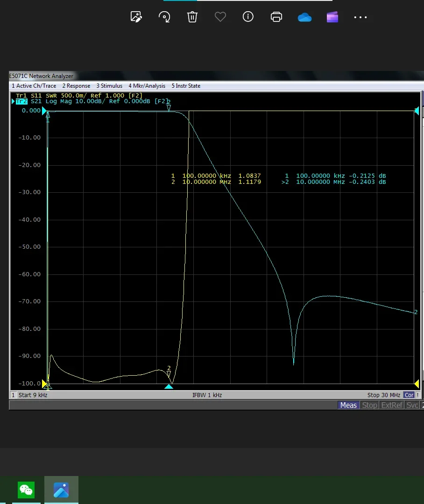The width and height of the screenshot is (424, 504).
Task: Click the Meas status indicator
Action: click(x=348, y=405)
